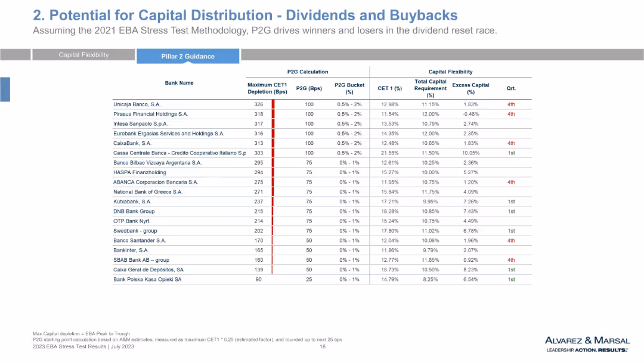
Task: Select the DNB Bank Group row name
Action: 134,211
